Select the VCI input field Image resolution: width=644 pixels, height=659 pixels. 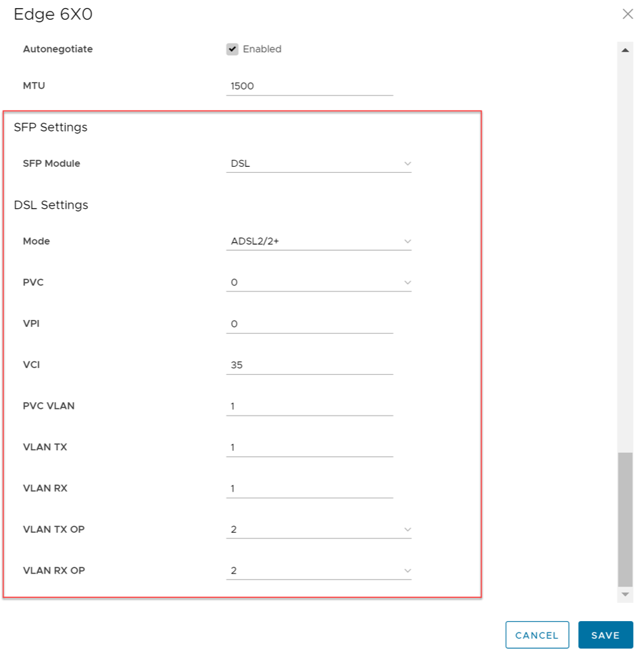click(x=309, y=365)
